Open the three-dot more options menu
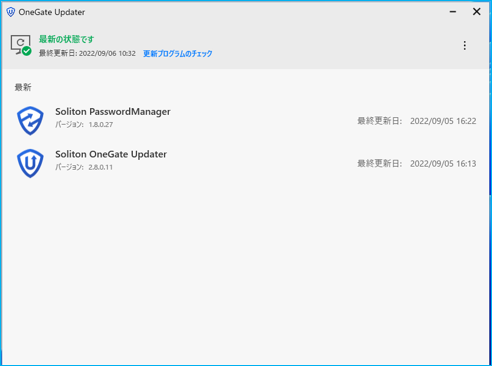 click(x=464, y=45)
